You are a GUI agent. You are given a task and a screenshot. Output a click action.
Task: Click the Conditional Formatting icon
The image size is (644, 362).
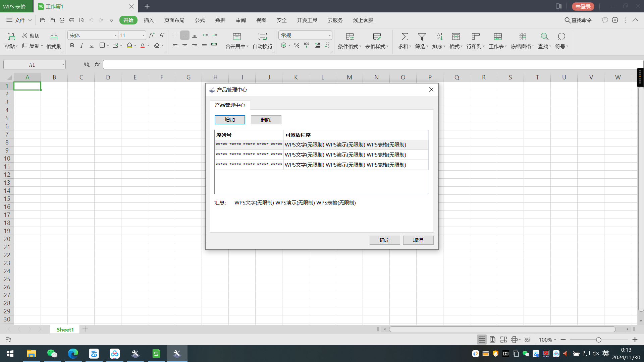[x=350, y=37]
